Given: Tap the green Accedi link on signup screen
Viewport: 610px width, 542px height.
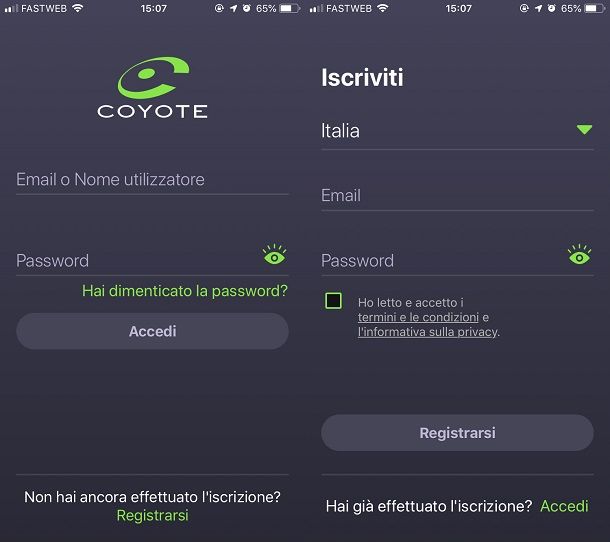Looking at the screenshot, I should (564, 506).
